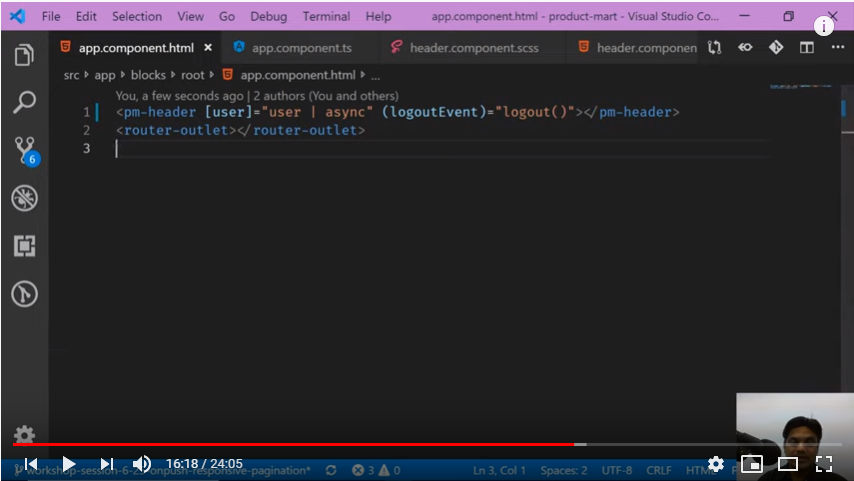Play the video
Viewport: 854px width, 481px height.
69,464
